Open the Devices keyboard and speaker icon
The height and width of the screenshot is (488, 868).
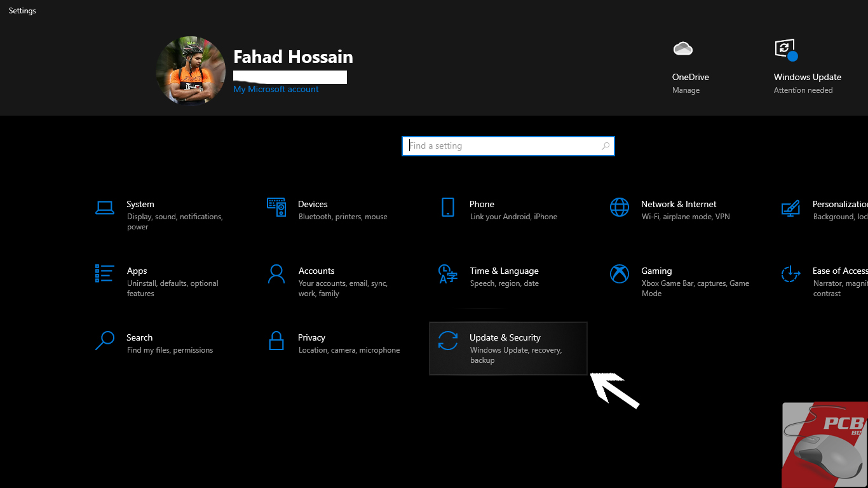276,207
